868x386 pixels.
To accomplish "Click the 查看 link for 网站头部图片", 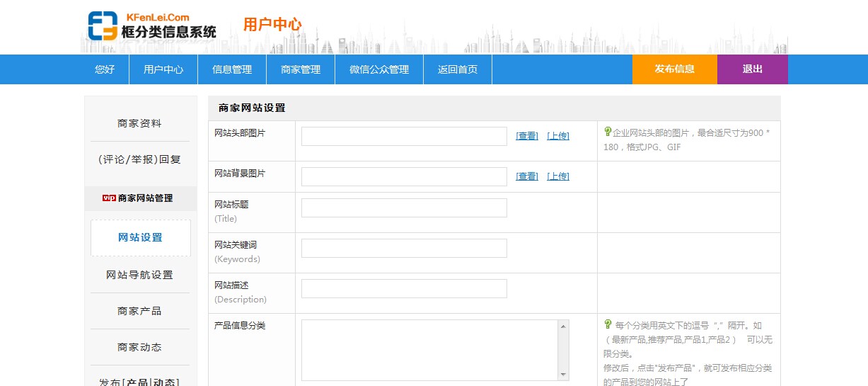I will (527, 136).
